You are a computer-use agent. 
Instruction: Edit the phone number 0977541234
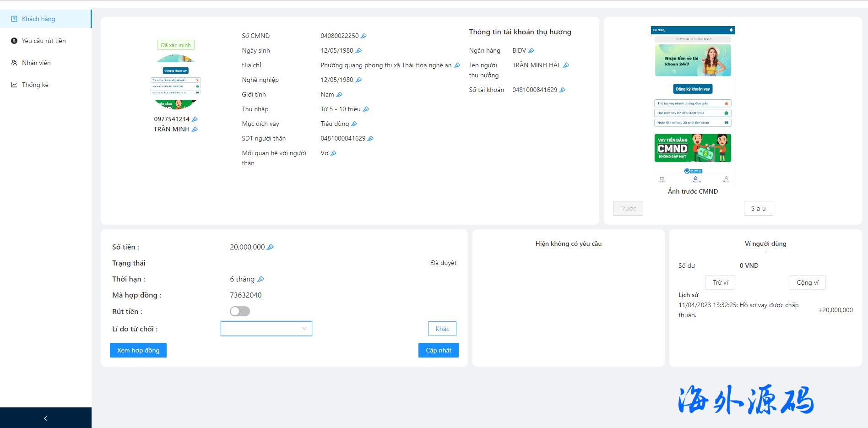(x=195, y=119)
